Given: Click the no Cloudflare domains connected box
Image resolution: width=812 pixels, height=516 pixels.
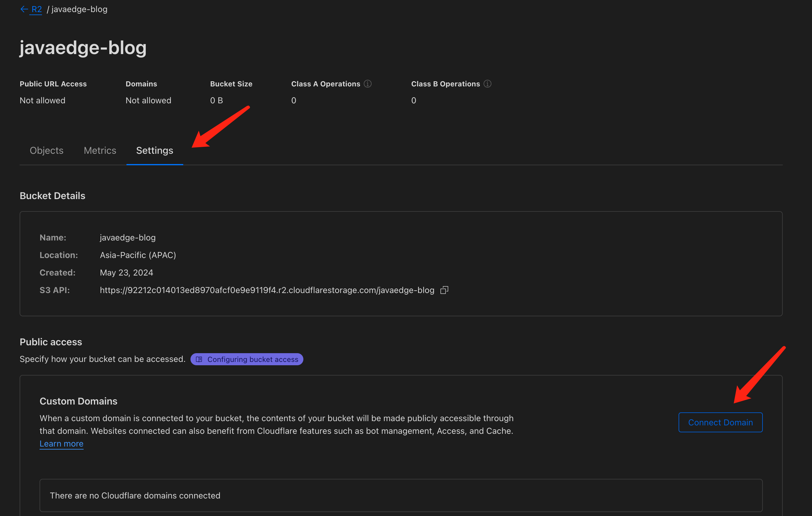Looking at the screenshot, I should [x=401, y=495].
